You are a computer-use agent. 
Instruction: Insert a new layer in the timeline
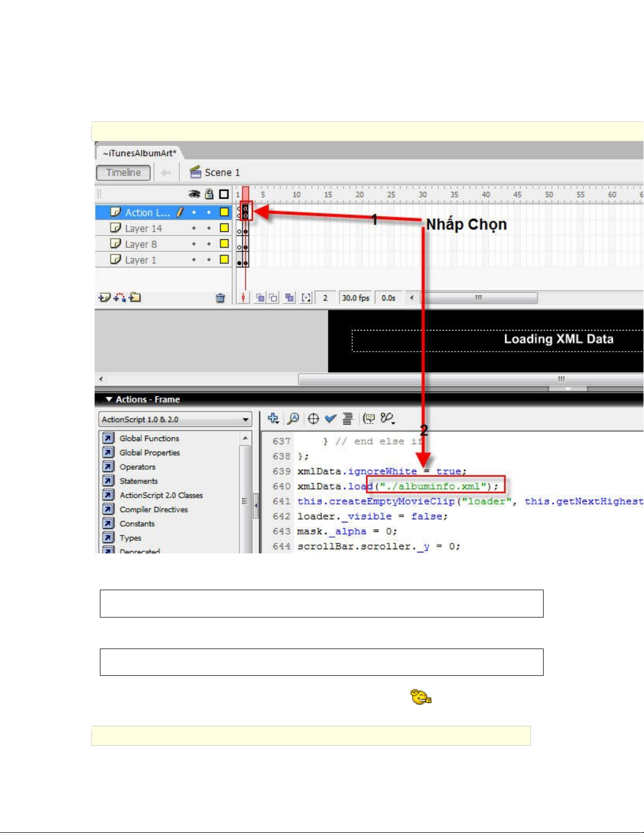(104, 298)
